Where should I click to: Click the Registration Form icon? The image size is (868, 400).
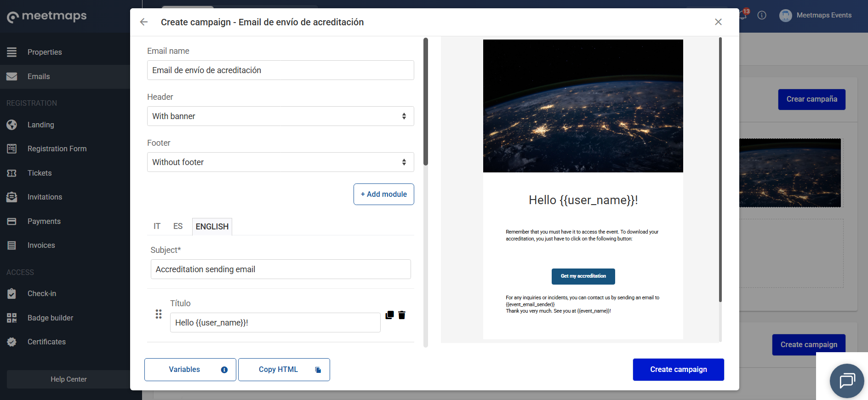pyautogui.click(x=12, y=149)
